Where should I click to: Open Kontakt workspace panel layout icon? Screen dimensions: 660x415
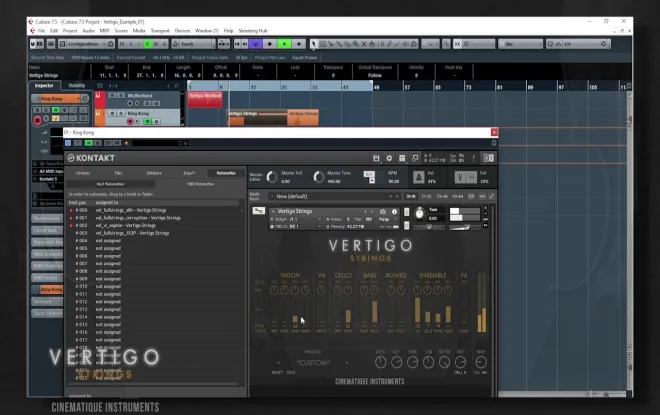click(402, 158)
